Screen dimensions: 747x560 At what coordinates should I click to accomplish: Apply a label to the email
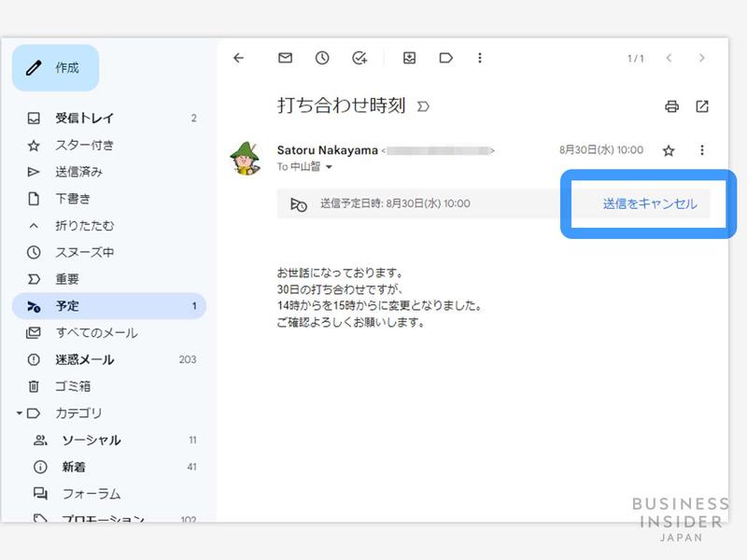445,58
